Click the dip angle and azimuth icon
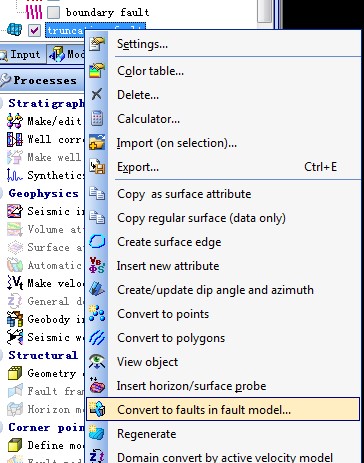 (x=97, y=290)
